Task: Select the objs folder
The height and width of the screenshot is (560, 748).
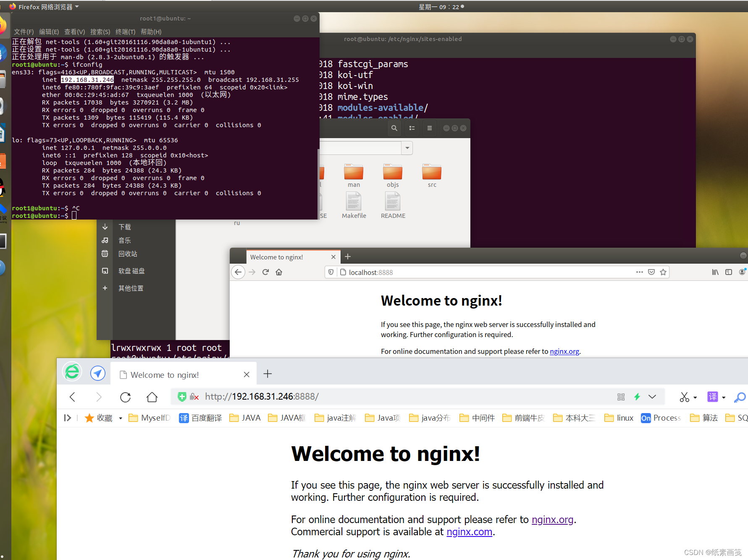Action: click(x=393, y=175)
